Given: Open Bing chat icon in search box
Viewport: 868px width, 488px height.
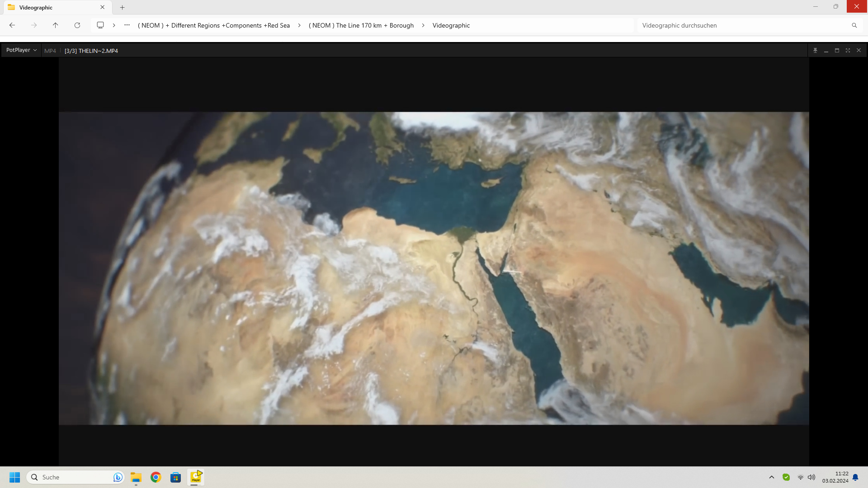Looking at the screenshot, I should tap(118, 477).
